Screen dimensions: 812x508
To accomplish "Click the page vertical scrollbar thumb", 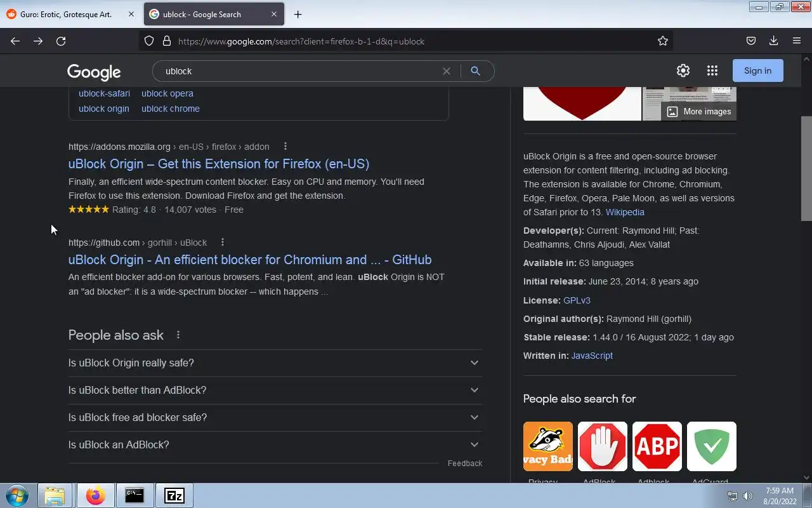I will 806,168.
